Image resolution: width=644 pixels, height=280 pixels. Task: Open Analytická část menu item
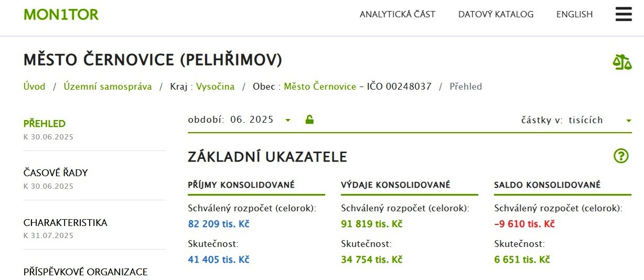point(398,15)
